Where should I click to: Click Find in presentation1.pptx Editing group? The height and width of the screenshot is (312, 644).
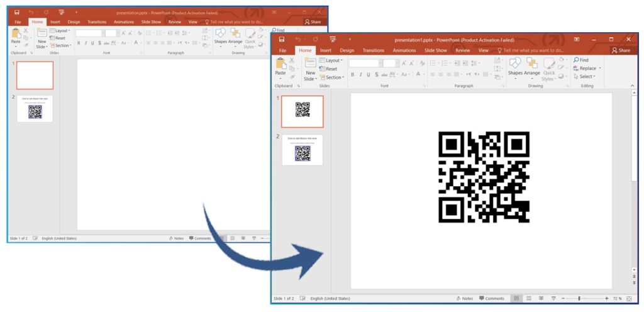point(581,60)
